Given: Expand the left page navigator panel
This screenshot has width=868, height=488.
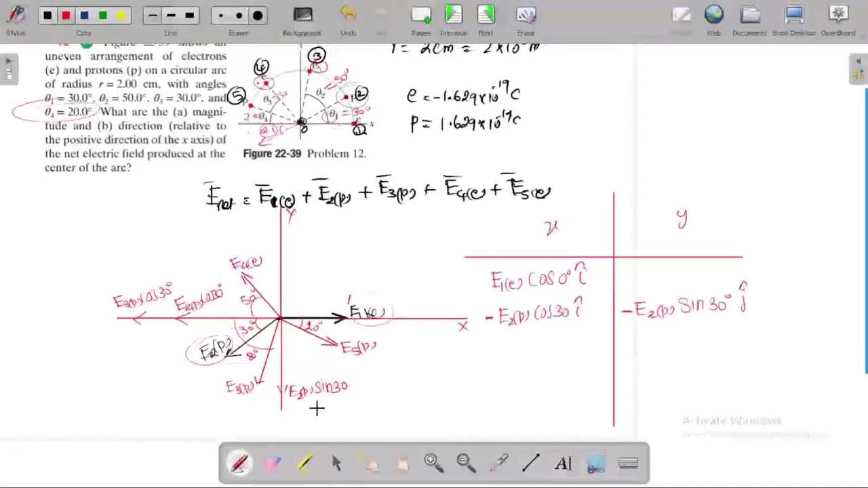Looking at the screenshot, I should (x=8, y=68).
